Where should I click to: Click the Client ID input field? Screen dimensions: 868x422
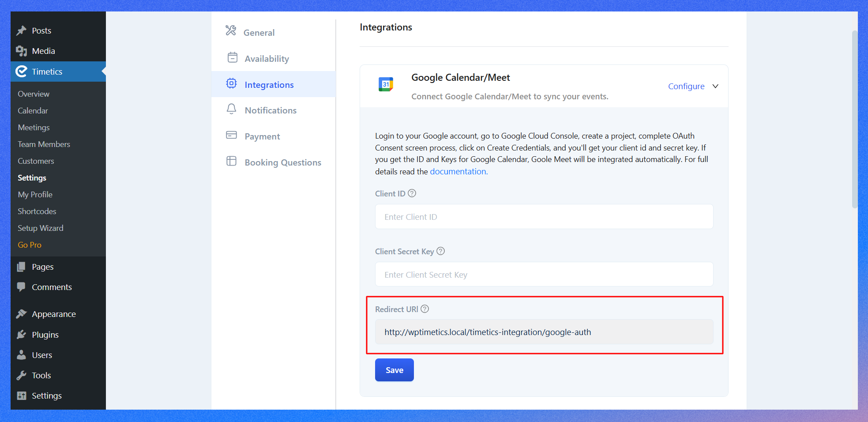tap(544, 217)
